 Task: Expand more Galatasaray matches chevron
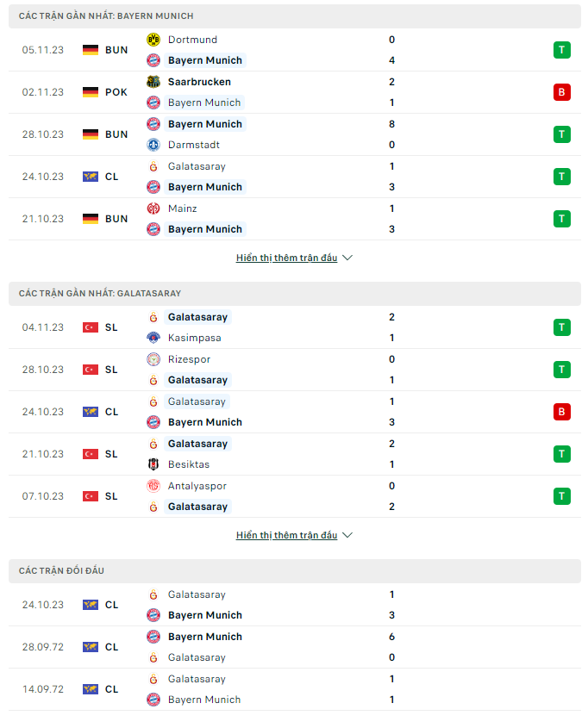(347, 535)
